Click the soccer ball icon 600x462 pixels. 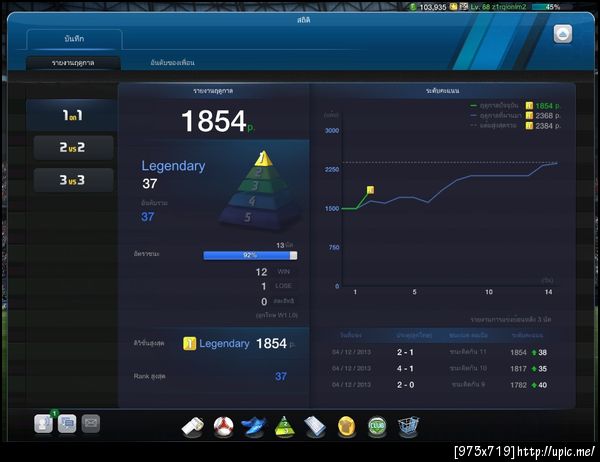click(223, 426)
